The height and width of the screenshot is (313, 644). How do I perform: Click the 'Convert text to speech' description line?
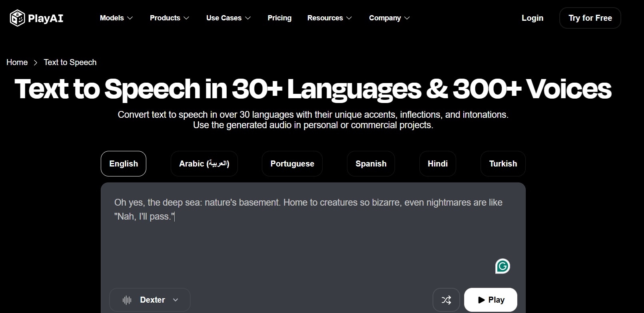tap(313, 115)
